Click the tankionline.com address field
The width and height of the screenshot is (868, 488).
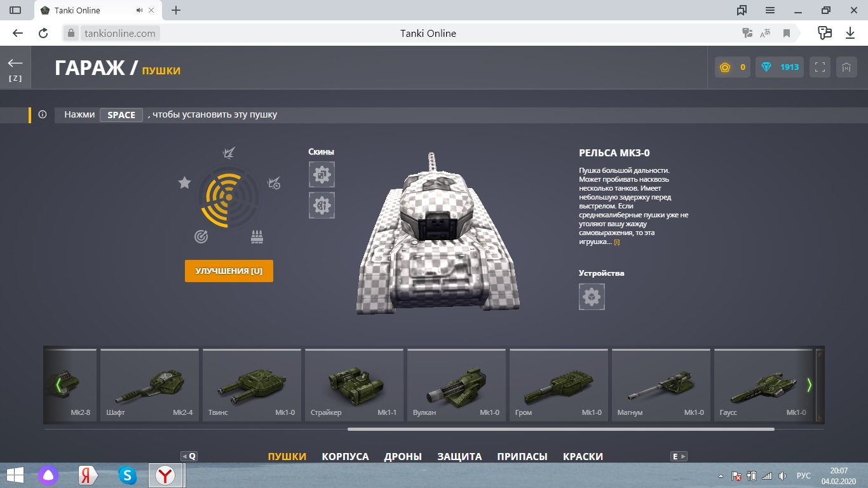[119, 33]
